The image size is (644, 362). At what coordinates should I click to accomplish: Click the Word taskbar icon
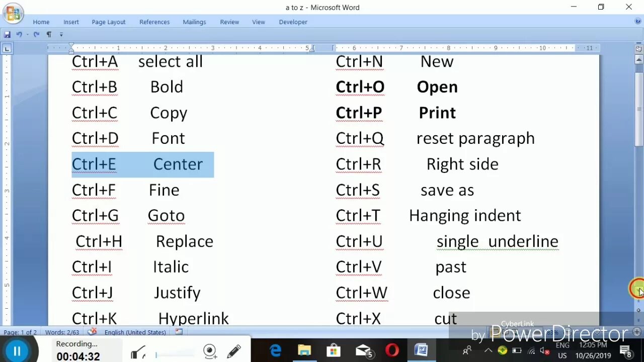click(421, 350)
